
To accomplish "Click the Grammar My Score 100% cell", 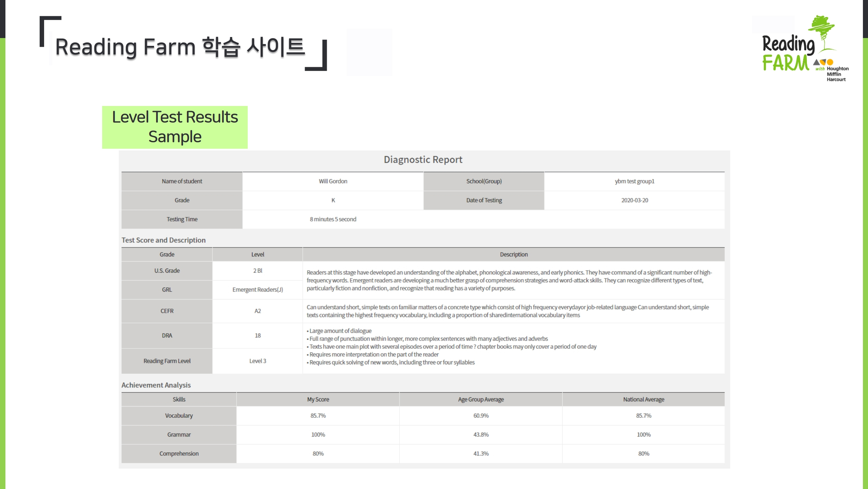I will click(318, 435).
